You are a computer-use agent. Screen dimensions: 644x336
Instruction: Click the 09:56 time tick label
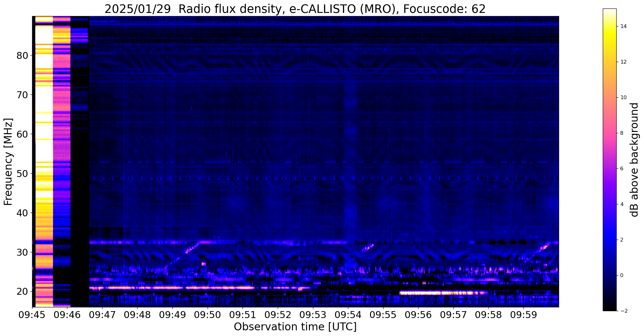(x=418, y=315)
